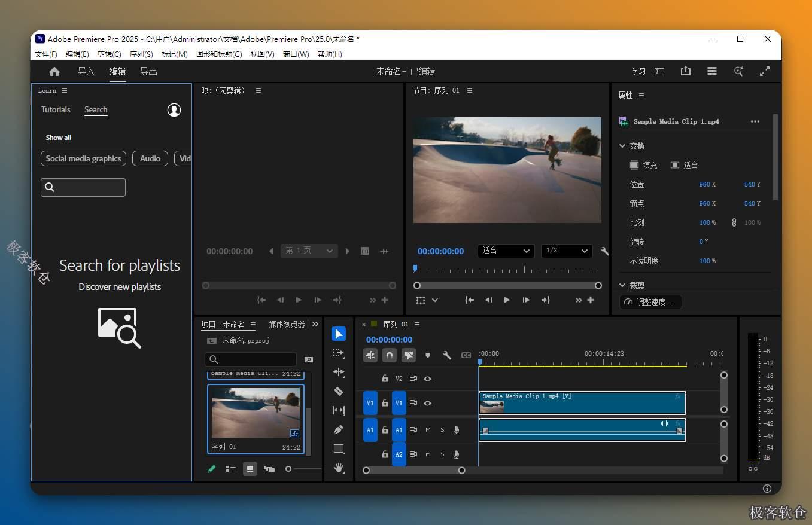Open the 1/2 playback resolution dropdown
Screen dimensions: 812x525
click(x=567, y=251)
